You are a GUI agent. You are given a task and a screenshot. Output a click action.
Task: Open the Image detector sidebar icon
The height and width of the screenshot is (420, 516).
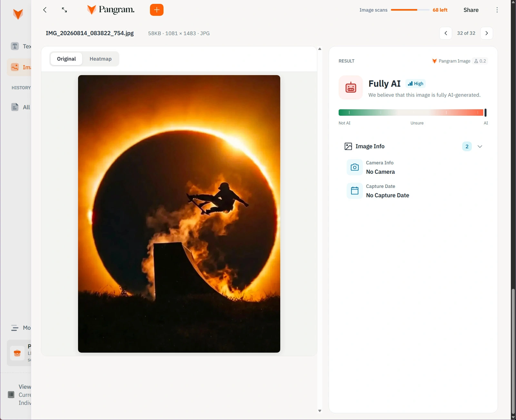(15, 67)
